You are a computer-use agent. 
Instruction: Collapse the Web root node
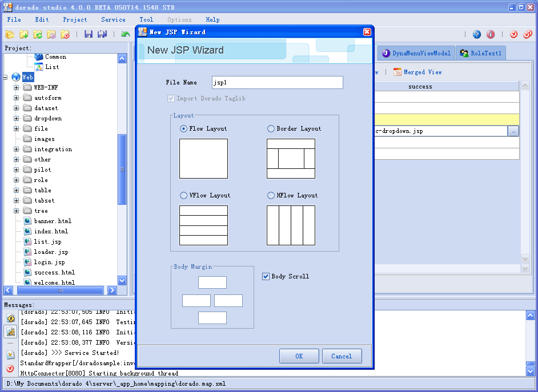coord(5,77)
